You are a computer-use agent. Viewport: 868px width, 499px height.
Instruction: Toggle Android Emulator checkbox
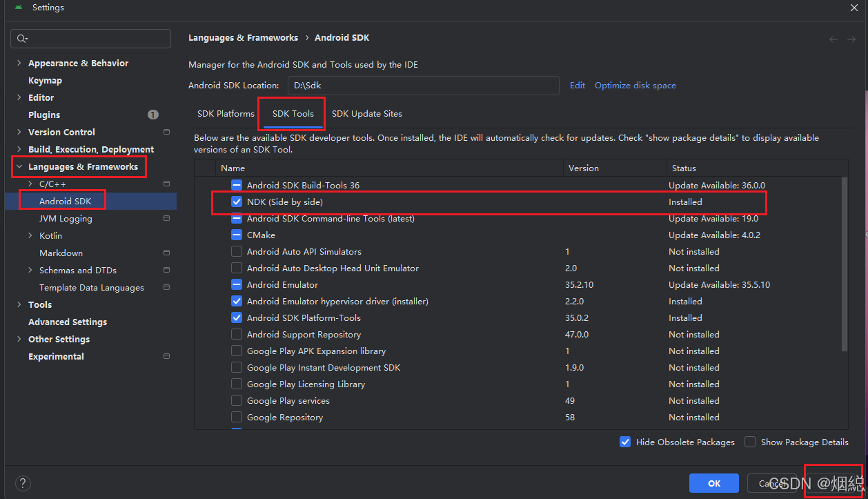[237, 284]
